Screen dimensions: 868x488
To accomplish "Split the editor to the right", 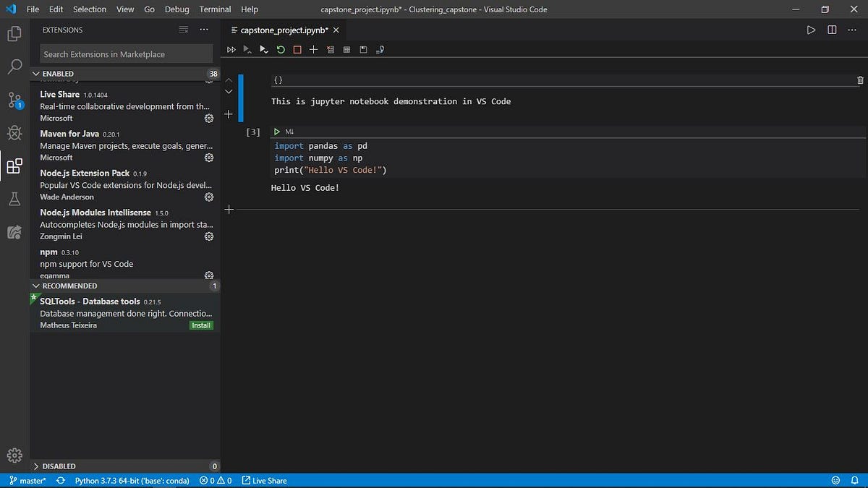I will tap(832, 30).
